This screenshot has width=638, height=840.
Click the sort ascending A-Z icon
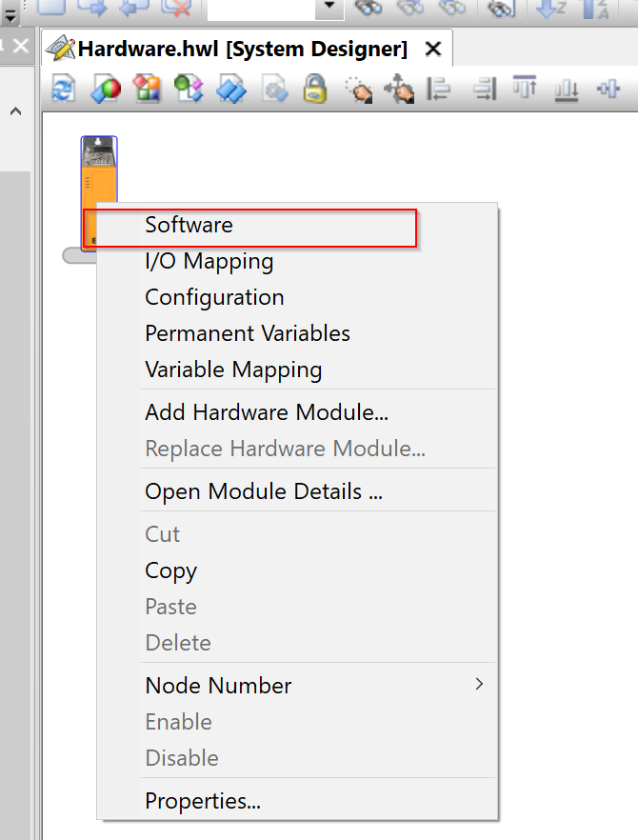pos(550,8)
